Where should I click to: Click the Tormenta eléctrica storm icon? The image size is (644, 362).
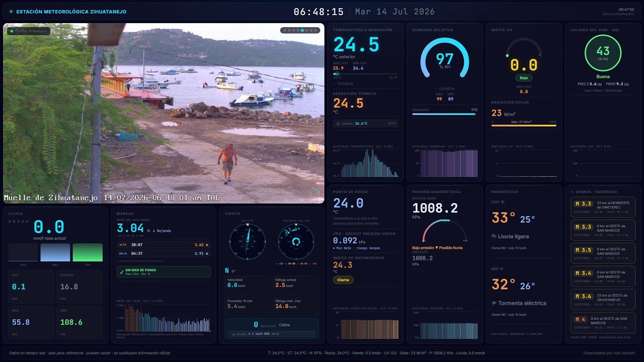tap(494, 303)
